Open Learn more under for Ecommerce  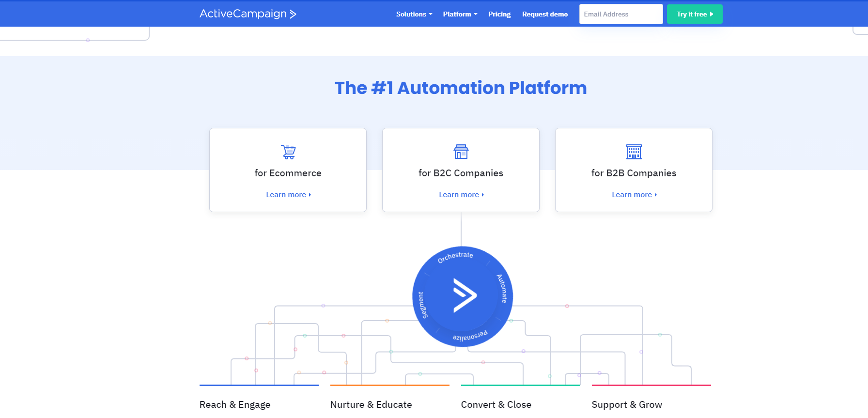289,195
